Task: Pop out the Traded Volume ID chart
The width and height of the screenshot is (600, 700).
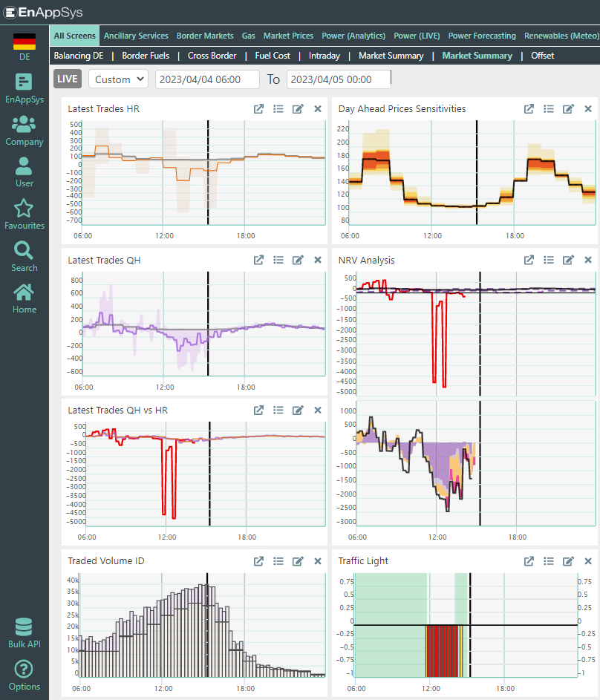Action: [x=258, y=561]
